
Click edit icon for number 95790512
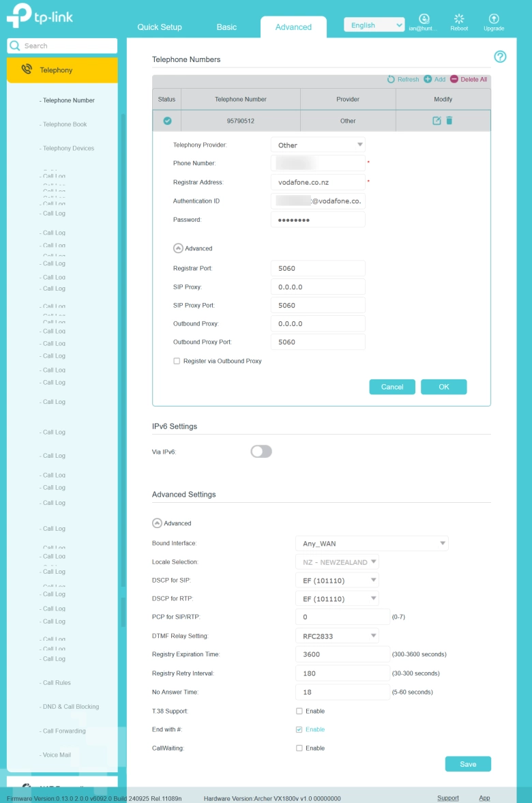437,120
